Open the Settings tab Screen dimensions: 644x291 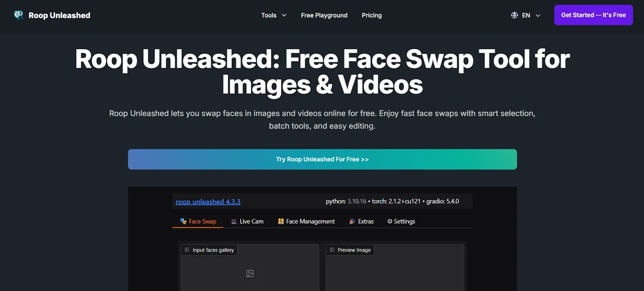(401, 221)
